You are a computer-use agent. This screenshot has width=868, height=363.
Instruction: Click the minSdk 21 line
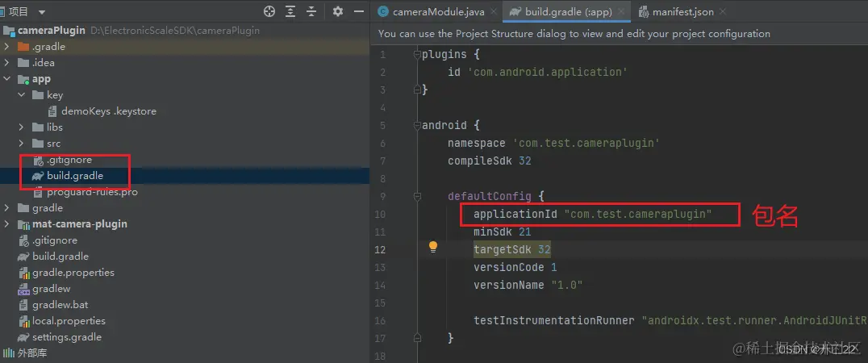click(x=502, y=232)
